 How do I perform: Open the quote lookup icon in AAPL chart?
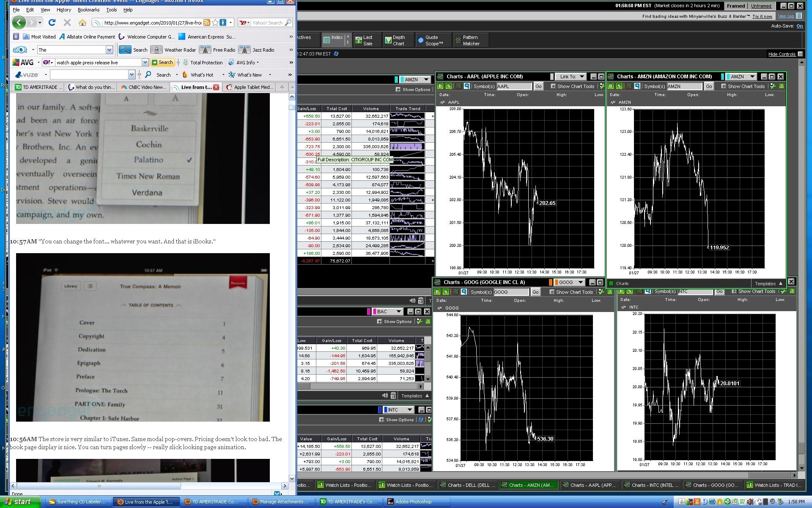466,86
